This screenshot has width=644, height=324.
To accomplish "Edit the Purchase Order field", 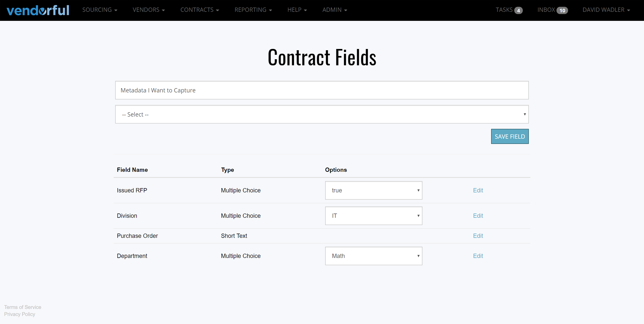I will coord(478,236).
